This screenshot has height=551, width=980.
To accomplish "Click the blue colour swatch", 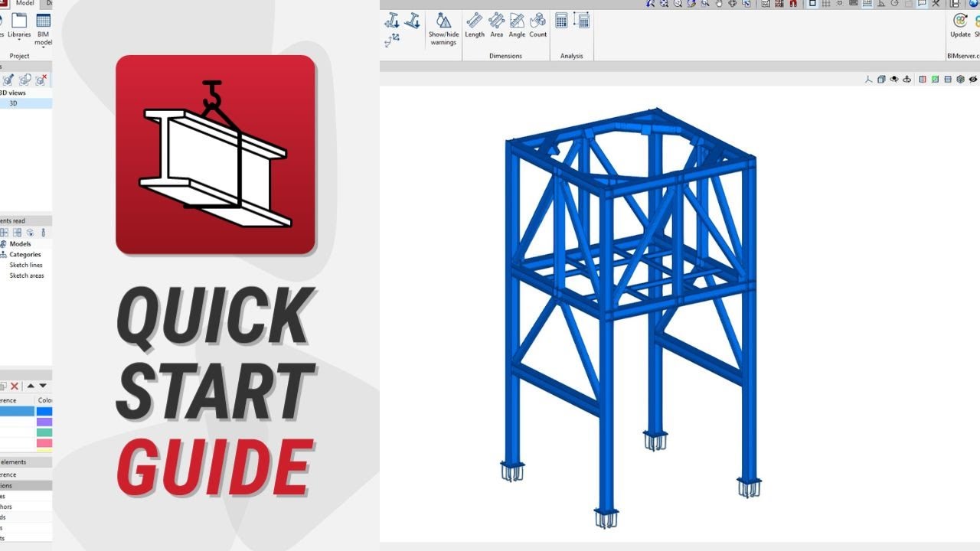I will pos(44,412).
